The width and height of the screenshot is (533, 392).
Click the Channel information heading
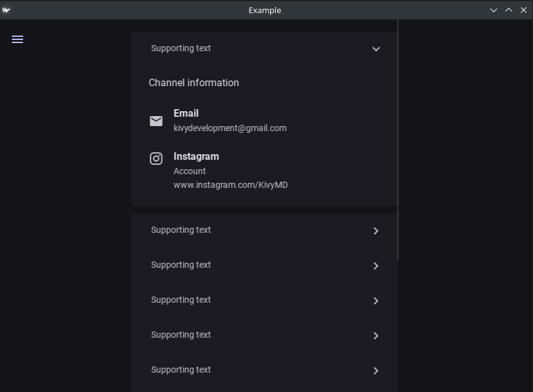tap(193, 82)
